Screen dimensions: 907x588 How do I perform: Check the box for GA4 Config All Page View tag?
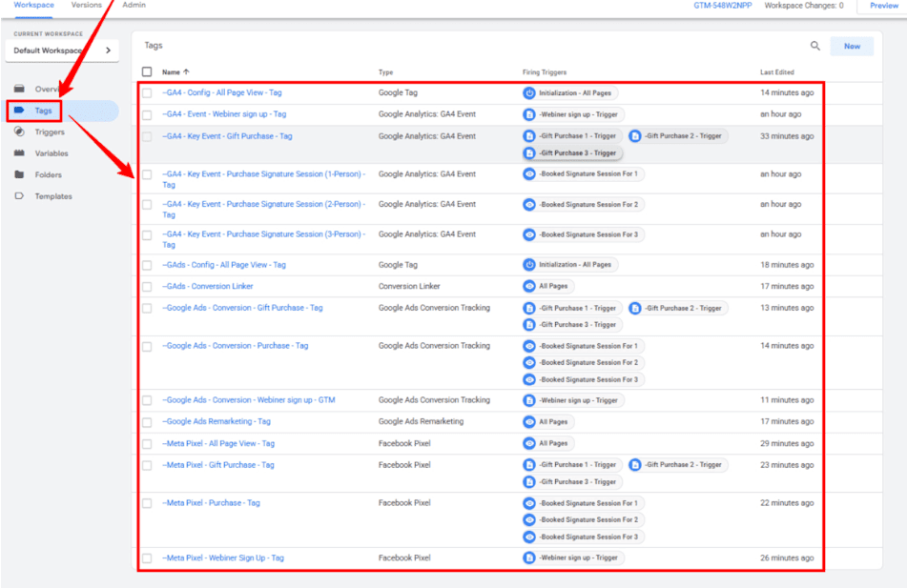[x=147, y=93]
